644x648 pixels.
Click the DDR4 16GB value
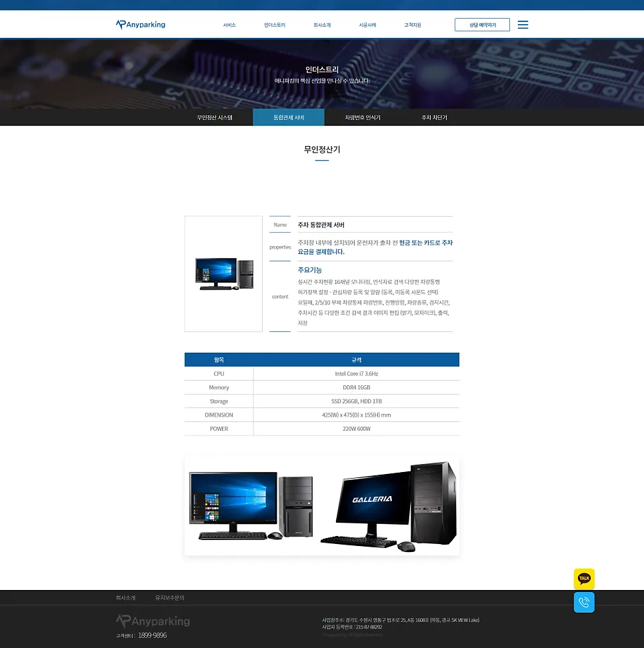(x=356, y=387)
